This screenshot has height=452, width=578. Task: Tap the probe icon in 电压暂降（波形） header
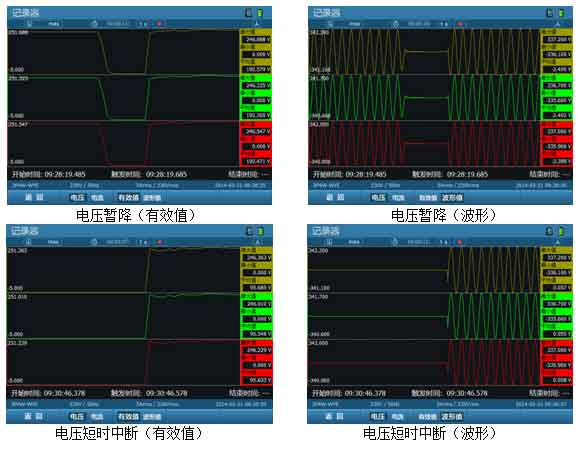tap(331, 24)
